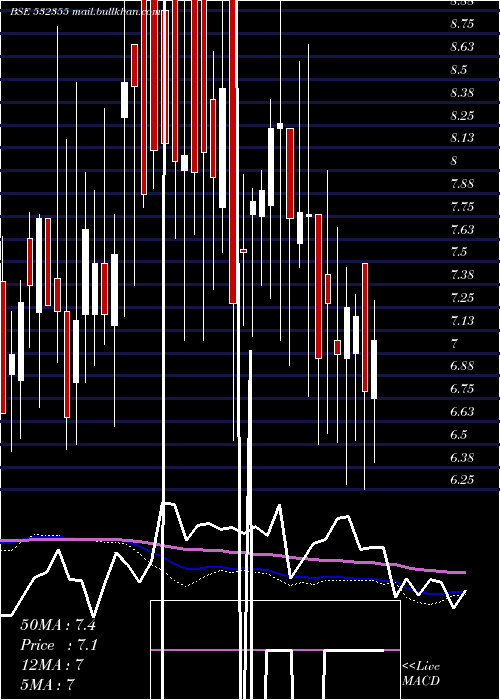This screenshot has width=500, height=700.
Task: Select the 8.63 price axis label
Action: [462, 47]
